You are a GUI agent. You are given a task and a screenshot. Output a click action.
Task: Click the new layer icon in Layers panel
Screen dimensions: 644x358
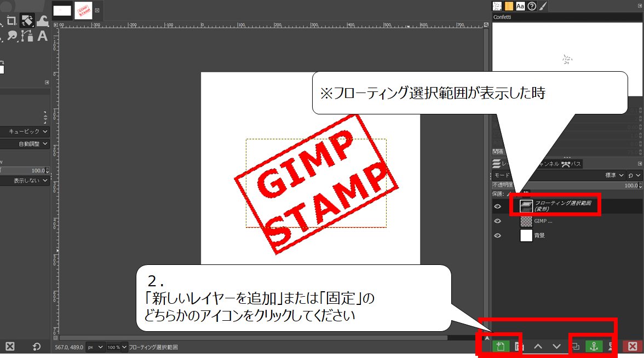(501, 347)
